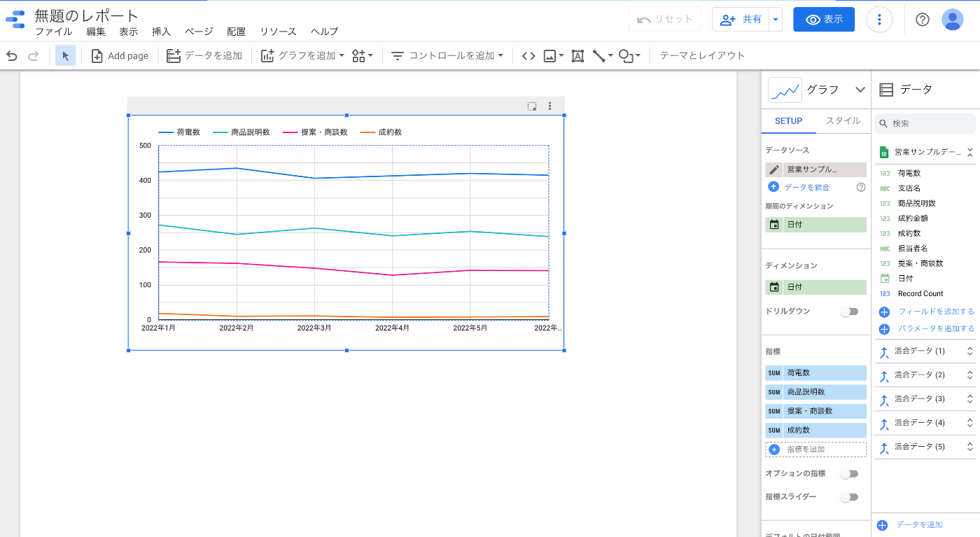
Task: Click the SUM 商品説明数 metric chip
Action: pyautogui.click(x=815, y=392)
